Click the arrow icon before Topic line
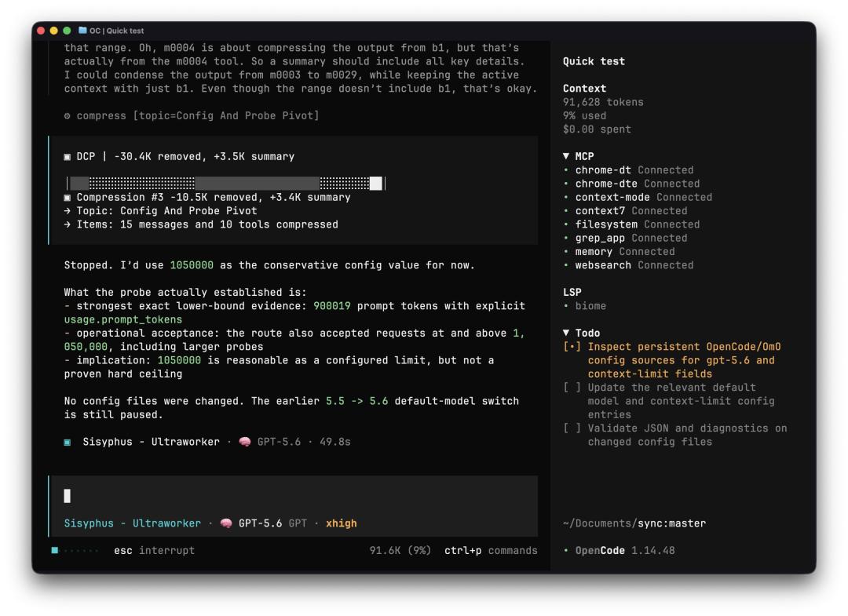 pos(67,211)
